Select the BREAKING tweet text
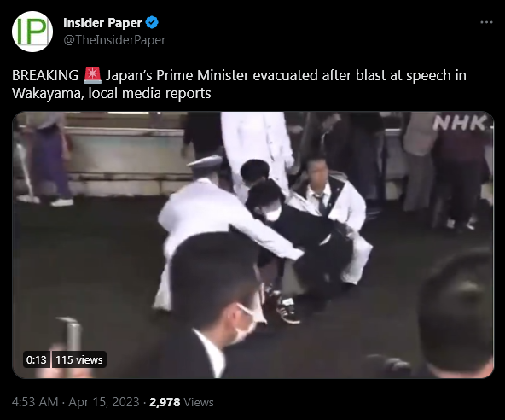 tap(45, 75)
